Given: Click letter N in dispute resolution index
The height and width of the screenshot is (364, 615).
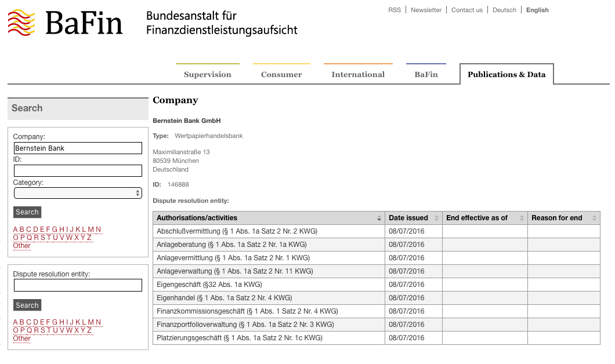Looking at the screenshot, I should coord(99,322).
